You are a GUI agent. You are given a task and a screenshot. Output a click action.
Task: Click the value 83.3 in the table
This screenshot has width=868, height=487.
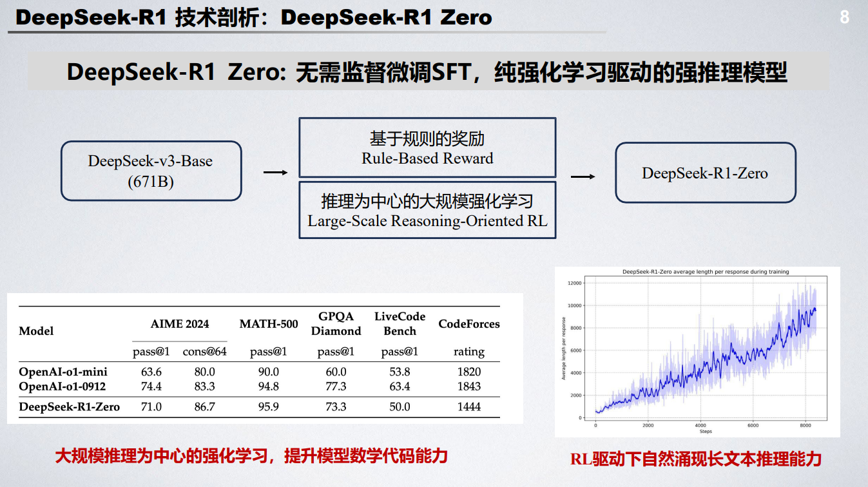coord(204,387)
